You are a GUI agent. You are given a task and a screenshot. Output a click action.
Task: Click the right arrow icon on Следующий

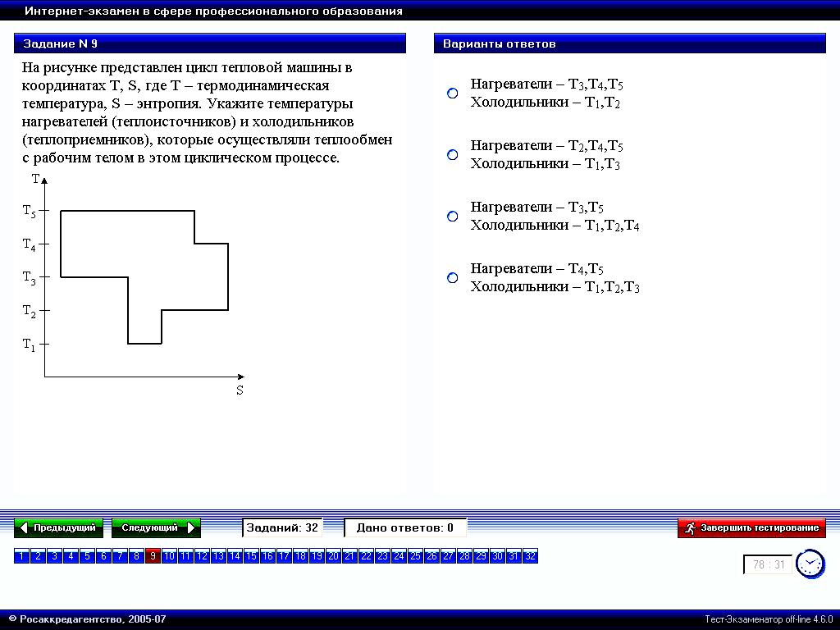coord(191,528)
